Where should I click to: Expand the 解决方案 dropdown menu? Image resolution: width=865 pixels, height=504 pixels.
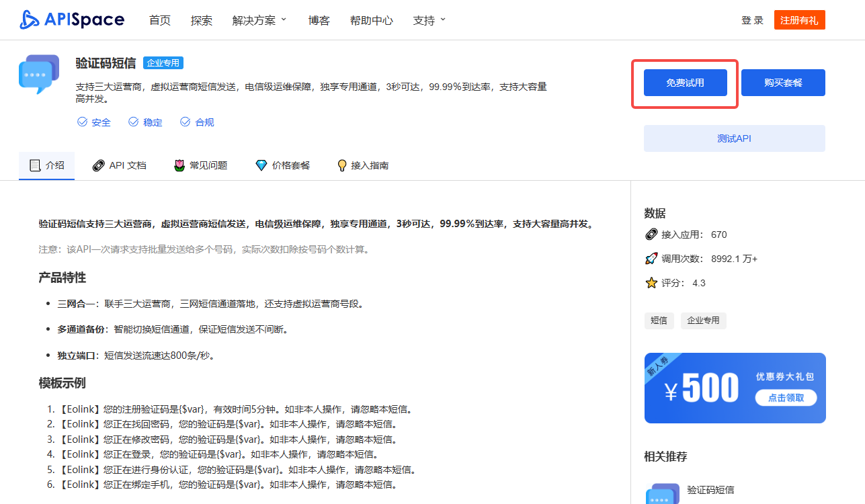[259, 20]
